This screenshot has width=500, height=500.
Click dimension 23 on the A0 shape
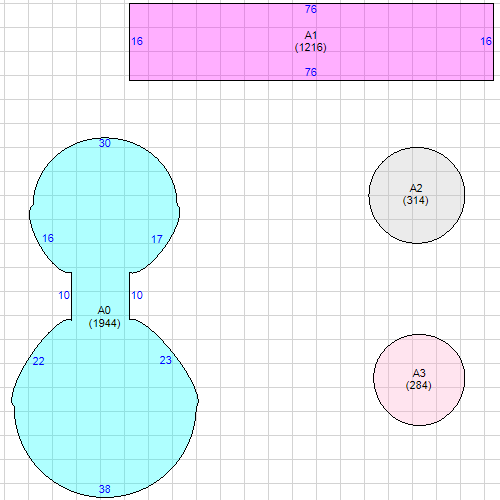click(x=166, y=360)
